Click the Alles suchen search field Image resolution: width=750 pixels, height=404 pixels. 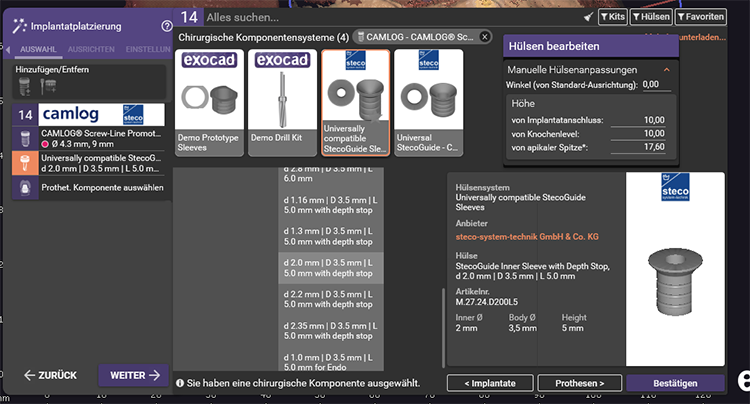point(392,18)
